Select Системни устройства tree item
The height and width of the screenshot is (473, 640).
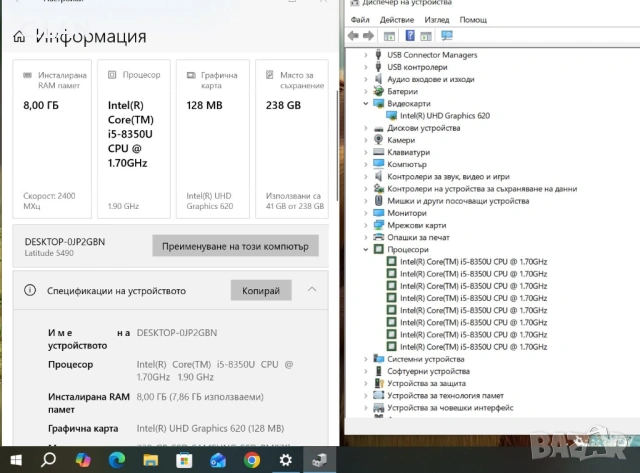(426, 359)
